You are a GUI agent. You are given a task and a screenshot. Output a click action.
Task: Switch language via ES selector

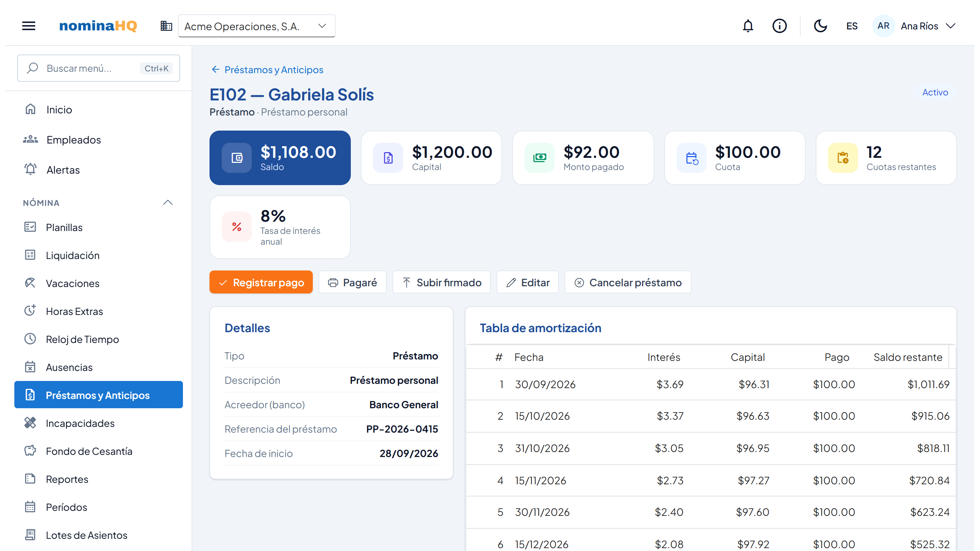(x=852, y=26)
